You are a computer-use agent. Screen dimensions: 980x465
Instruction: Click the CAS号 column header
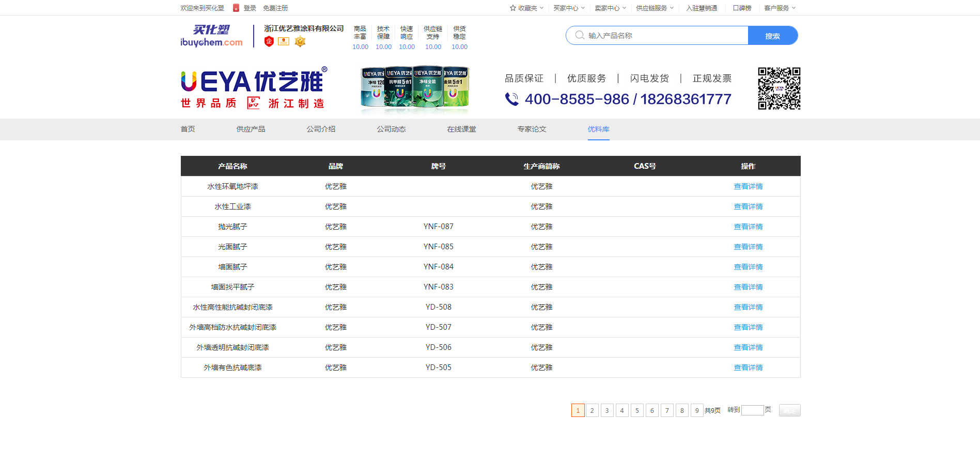(x=645, y=166)
